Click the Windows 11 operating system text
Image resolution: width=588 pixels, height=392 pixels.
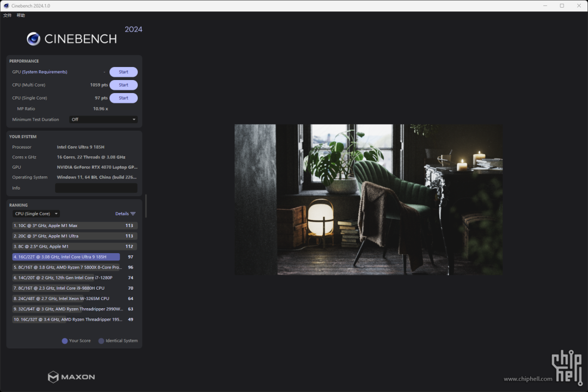pos(97,177)
